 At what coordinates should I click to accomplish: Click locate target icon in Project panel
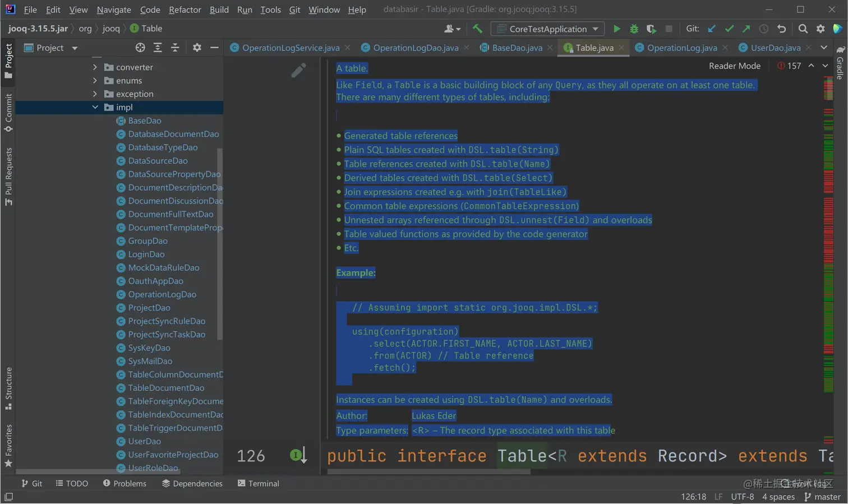click(140, 48)
